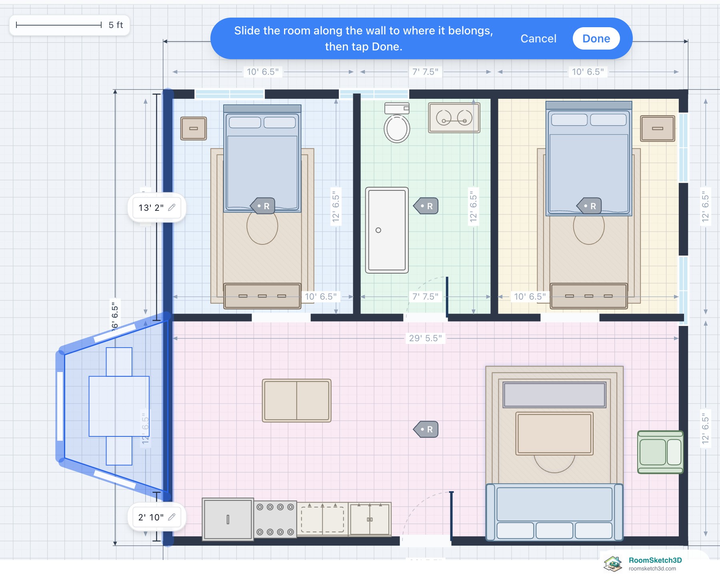Edit the 13' 2" dimension pencil icon

point(172,207)
